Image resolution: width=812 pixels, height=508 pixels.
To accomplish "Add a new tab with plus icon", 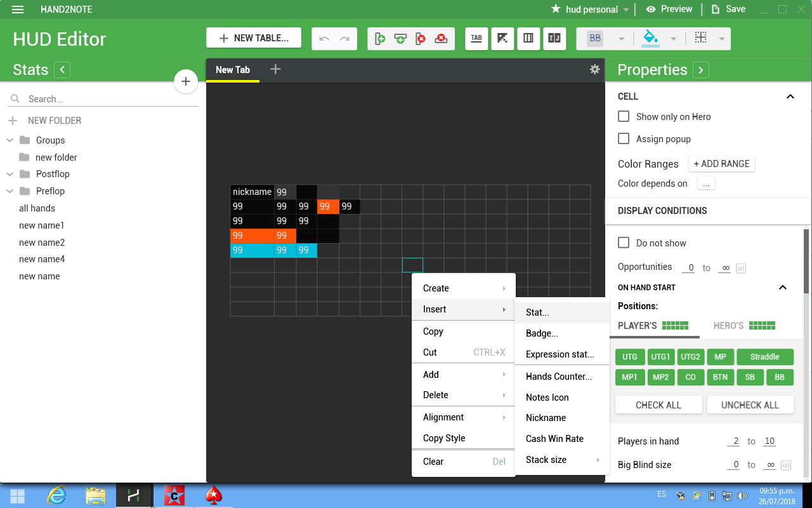I will 275,69.
